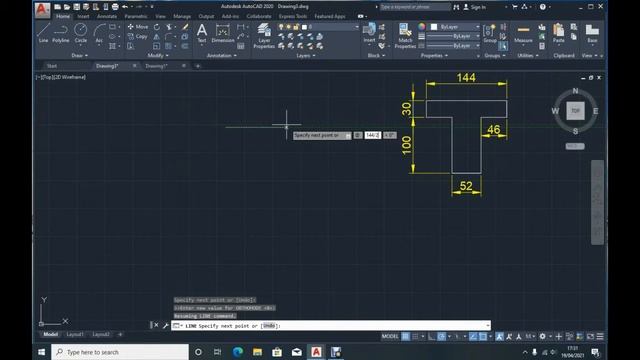Screen dimensions: 640x360
Task: Click the Rotate icon
Action: [157, 27]
